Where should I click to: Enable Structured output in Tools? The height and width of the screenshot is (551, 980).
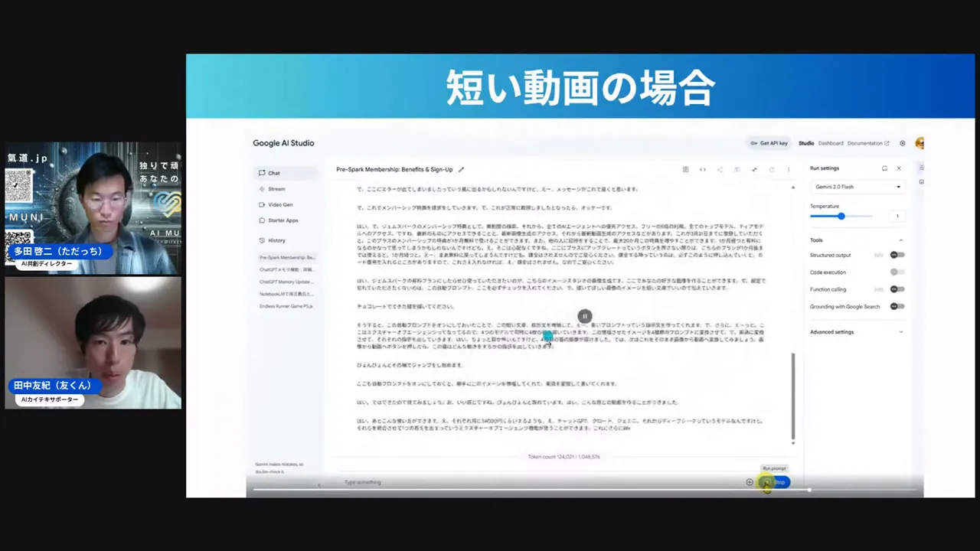tap(897, 255)
